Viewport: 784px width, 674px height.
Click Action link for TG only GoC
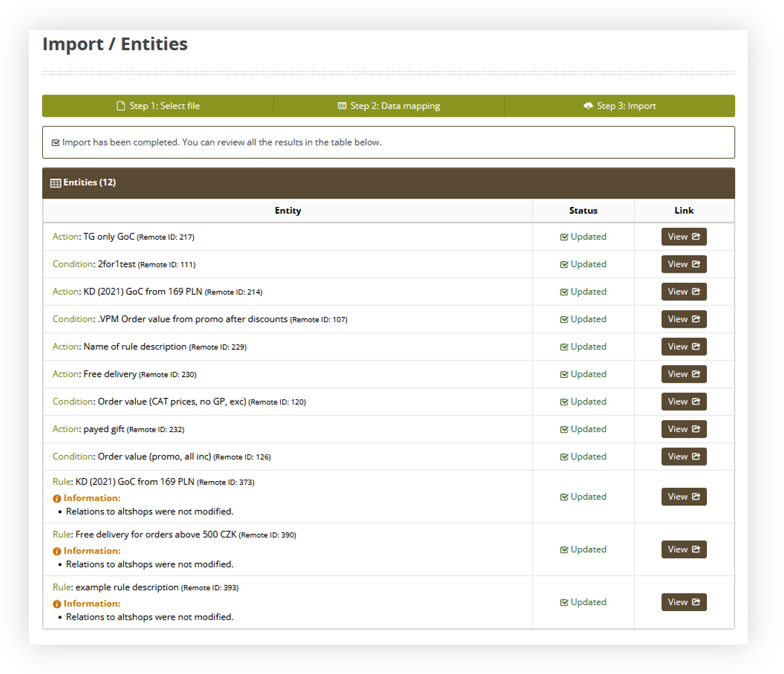(x=66, y=237)
